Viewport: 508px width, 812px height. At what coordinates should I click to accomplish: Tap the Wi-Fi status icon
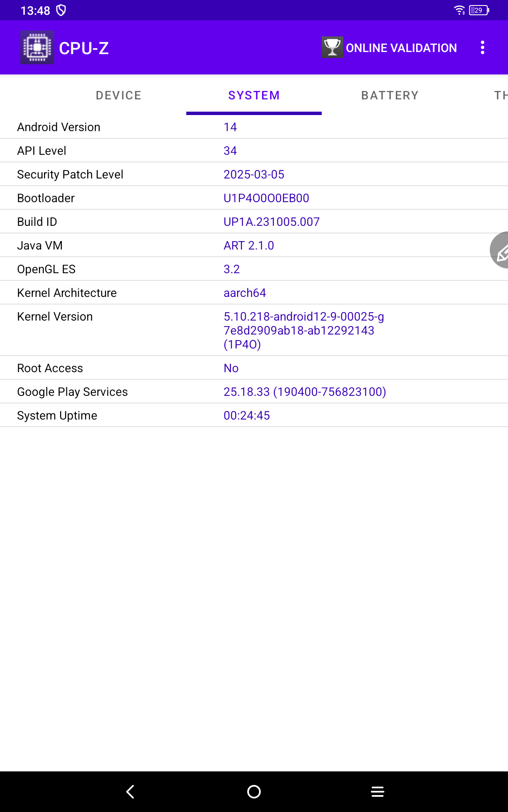(x=459, y=10)
